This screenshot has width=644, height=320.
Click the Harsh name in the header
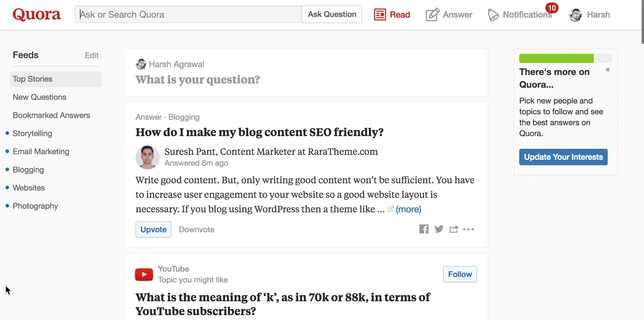click(x=598, y=15)
